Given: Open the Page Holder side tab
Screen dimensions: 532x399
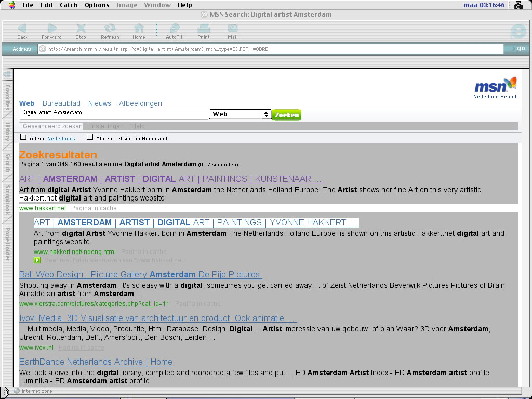Looking at the screenshot, I should click(7, 244).
